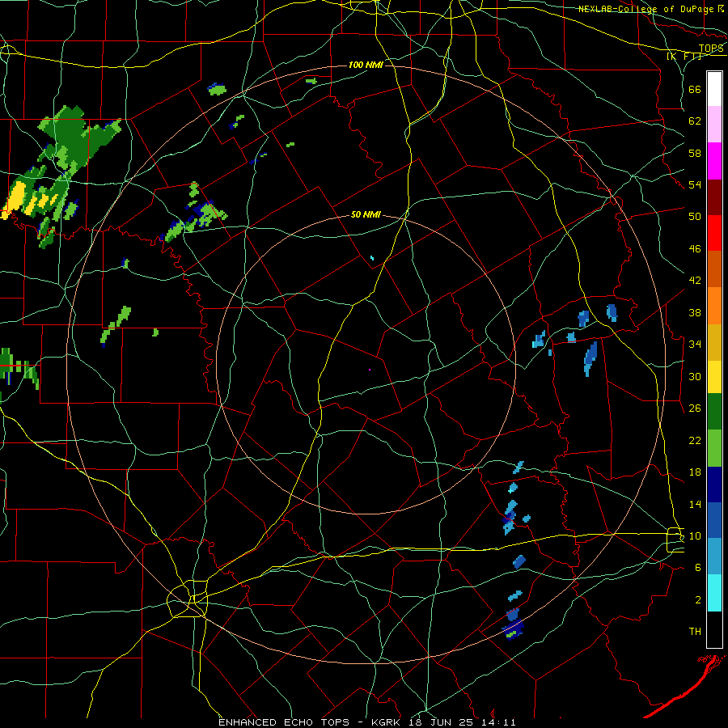Click the bright red legend swatch
Image resolution: width=728 pixels, height=728 pixels.
point(714,233)
